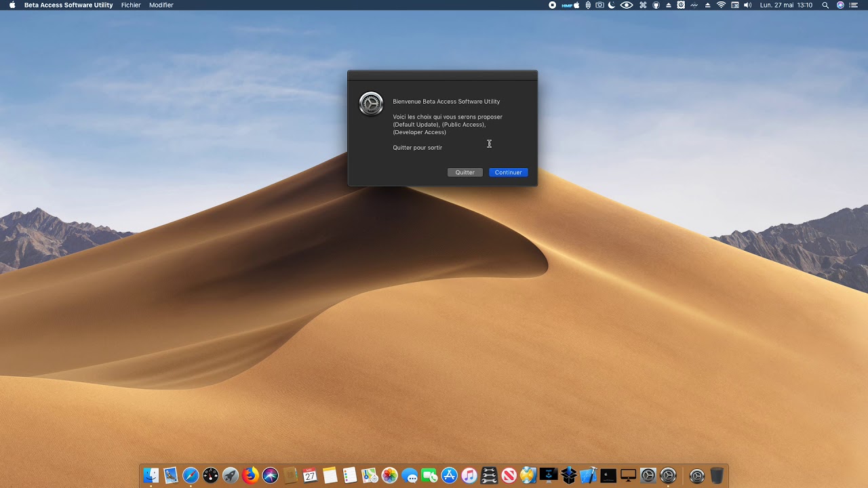Open the Beta Access Software Utility menu
The width and height of the screenshot is (868, 488).
coord(68,5)
